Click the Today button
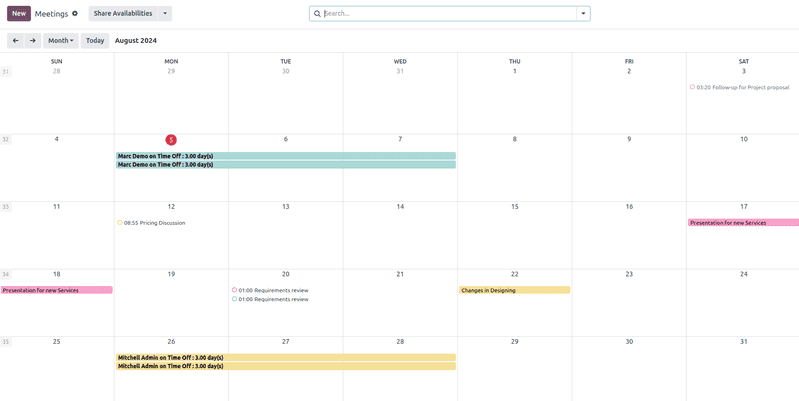The image size is (799, 401). tap(95, 41)
